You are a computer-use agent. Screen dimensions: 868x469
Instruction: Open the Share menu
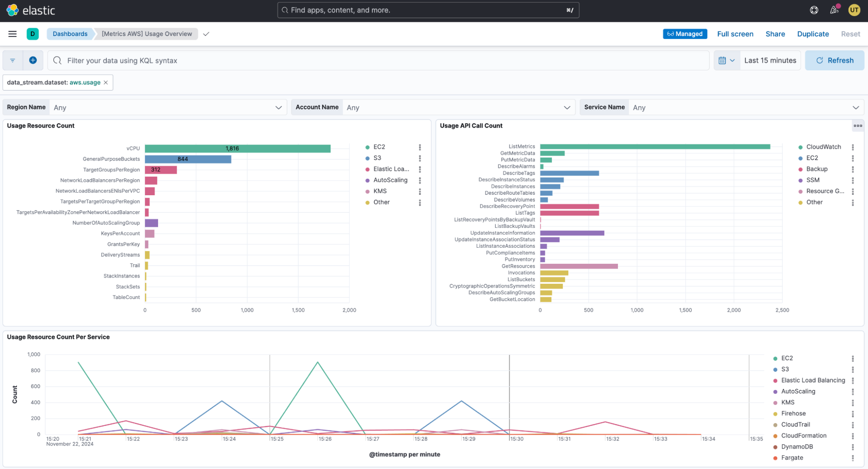[775, 34]
